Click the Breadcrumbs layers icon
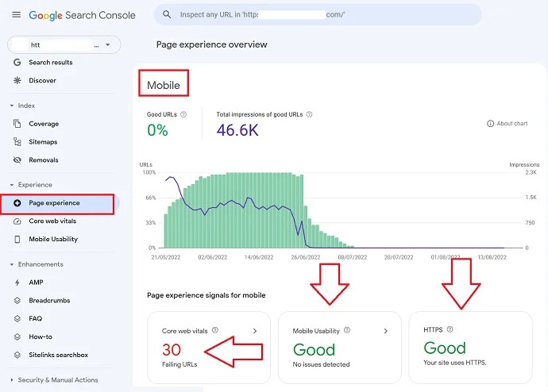Image resolution: width=548 pixels, height=392 pixels. (x=17, y=301)
